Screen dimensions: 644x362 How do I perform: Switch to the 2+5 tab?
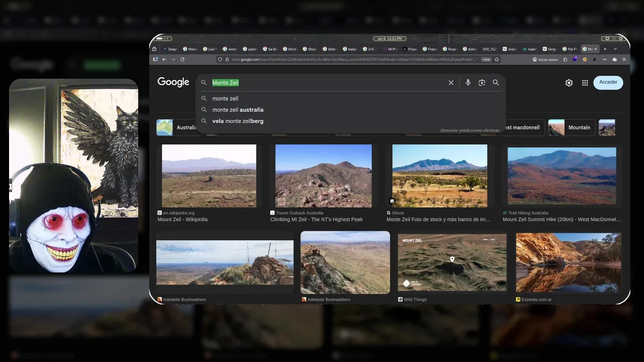pos(369,49)
